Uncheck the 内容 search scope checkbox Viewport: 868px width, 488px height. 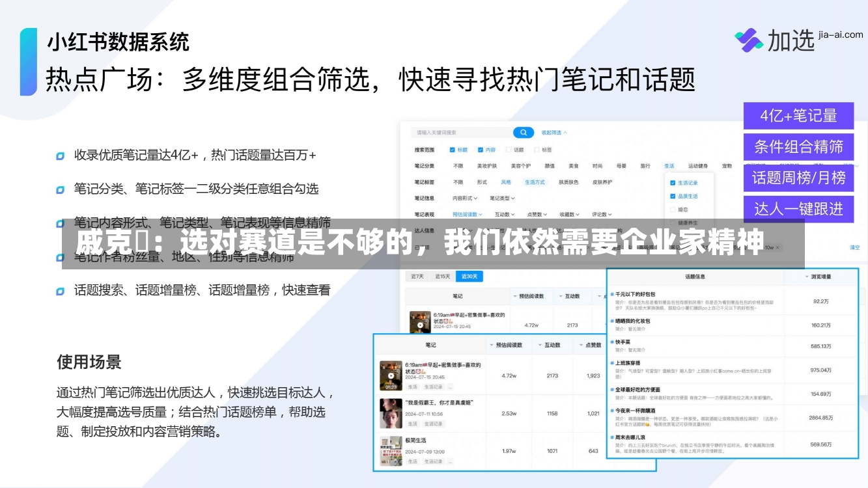[x=481, y=150]
